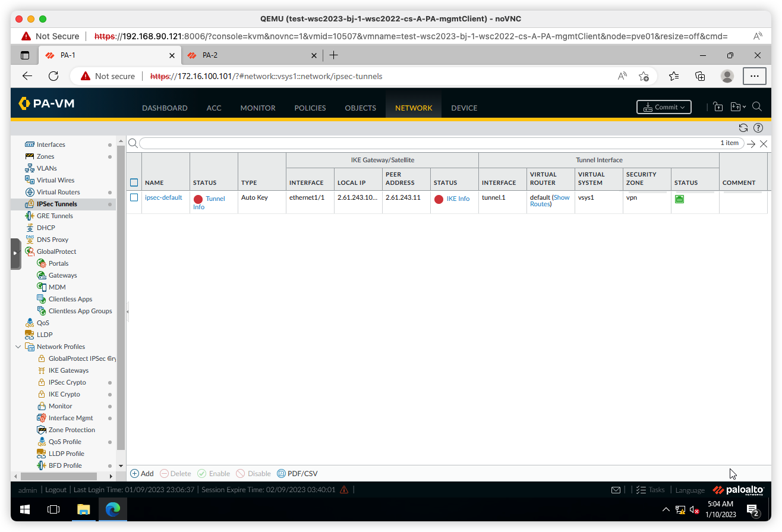The image size is (782, 532).
Task: Click the PA-VM search magnifier icon
Action: click(x=757, y=107)
